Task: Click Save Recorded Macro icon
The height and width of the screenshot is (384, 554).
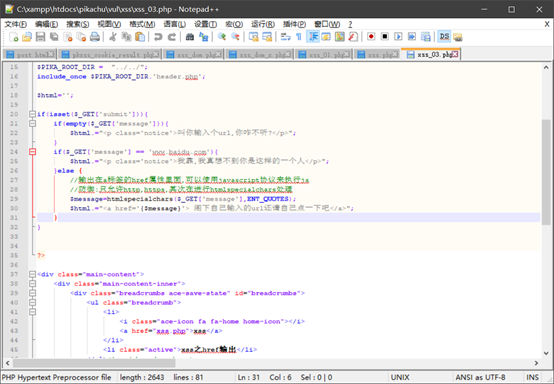Action: (426, 37)
